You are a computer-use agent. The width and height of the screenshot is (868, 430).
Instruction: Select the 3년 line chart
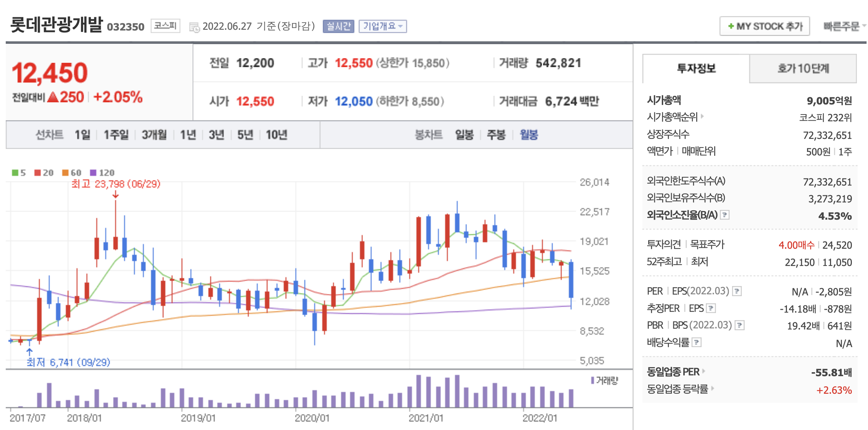(x=216, y=135)
